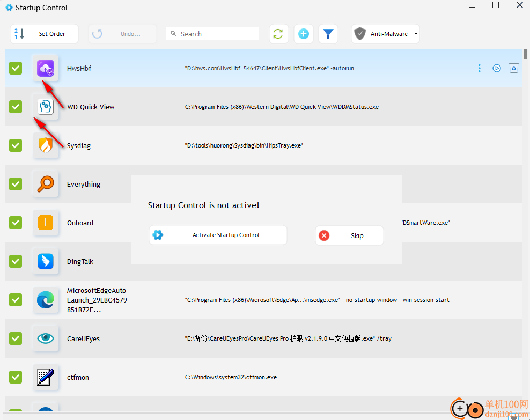Disable the Everything startup checkbox
The image size is (530, 420).
tap(16, 184)
